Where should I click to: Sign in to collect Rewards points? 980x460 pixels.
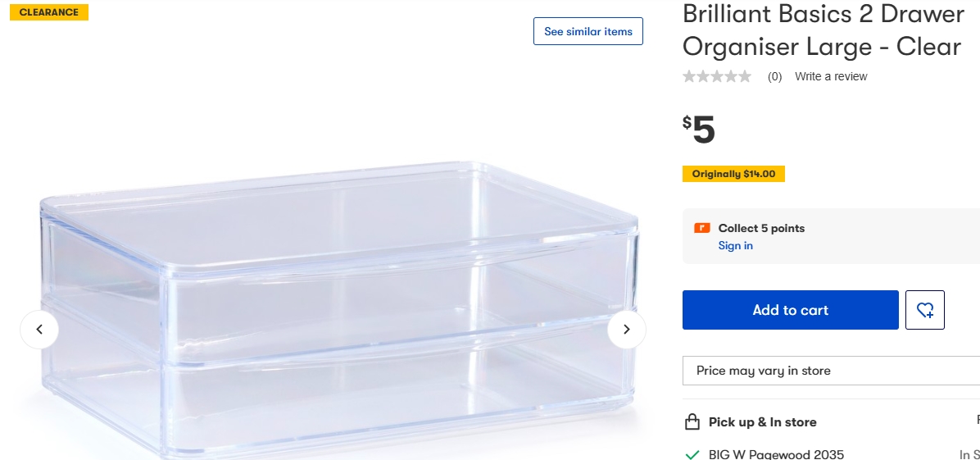[x=735, y=246]
